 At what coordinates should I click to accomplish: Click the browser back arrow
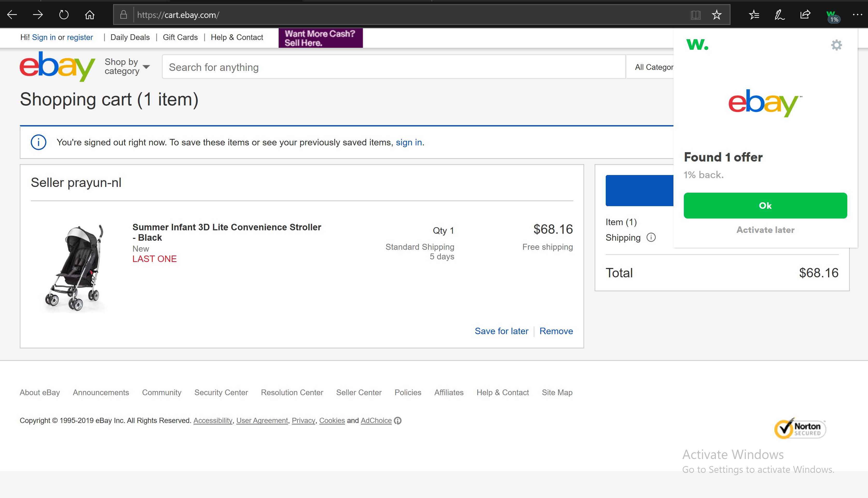[x=12, y=15]
